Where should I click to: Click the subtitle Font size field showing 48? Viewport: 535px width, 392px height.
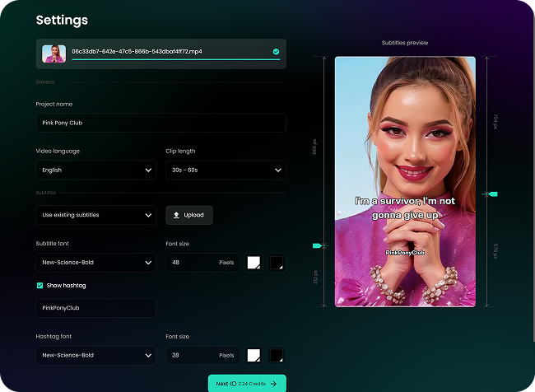coord(202,263)
